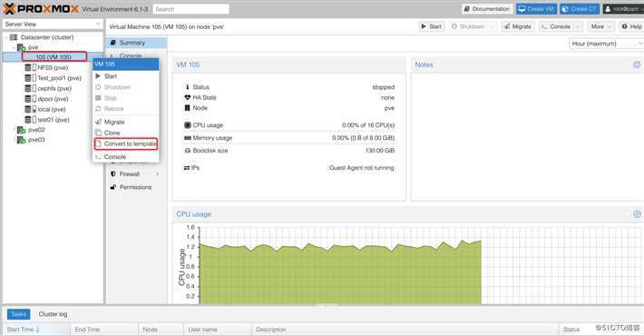This screenshot has height=335, width=644.
Task: Sort by the Start Time column header
Action: 36,330
